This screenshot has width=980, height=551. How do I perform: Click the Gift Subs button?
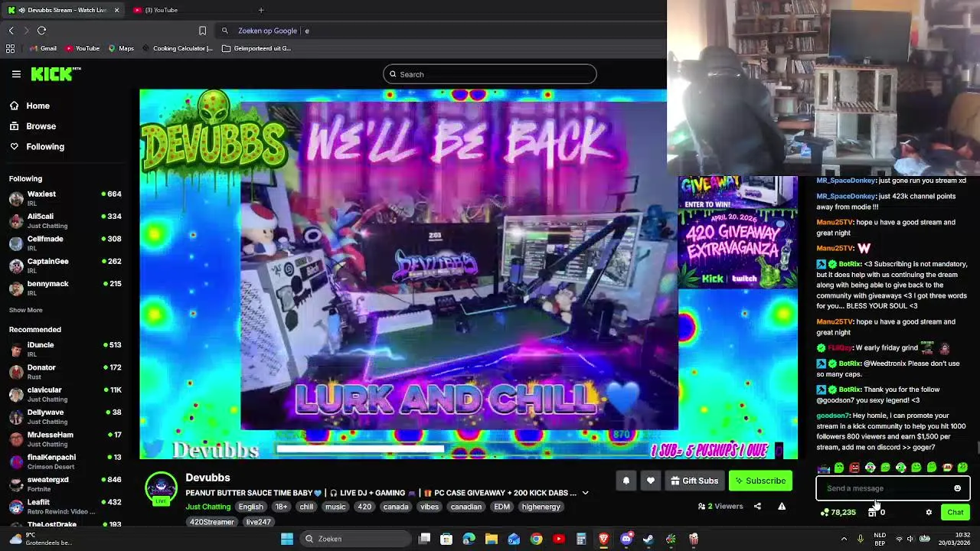pos(694,481)
